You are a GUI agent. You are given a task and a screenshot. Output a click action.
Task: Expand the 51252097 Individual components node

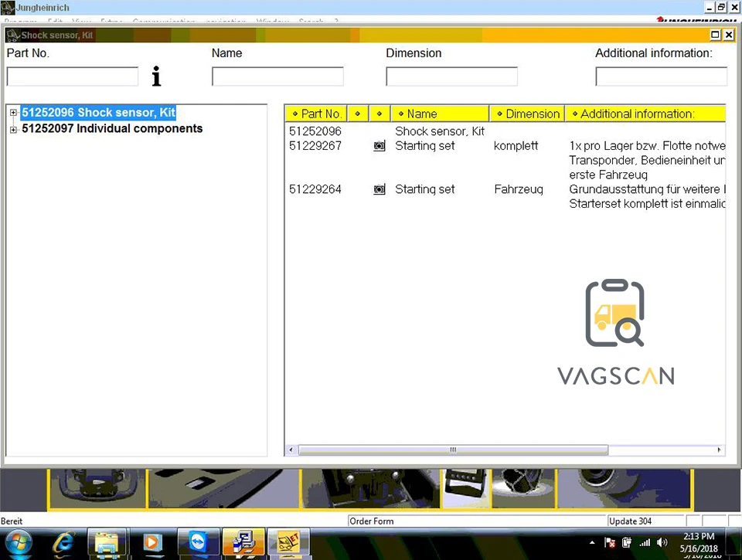coord(13,129)
